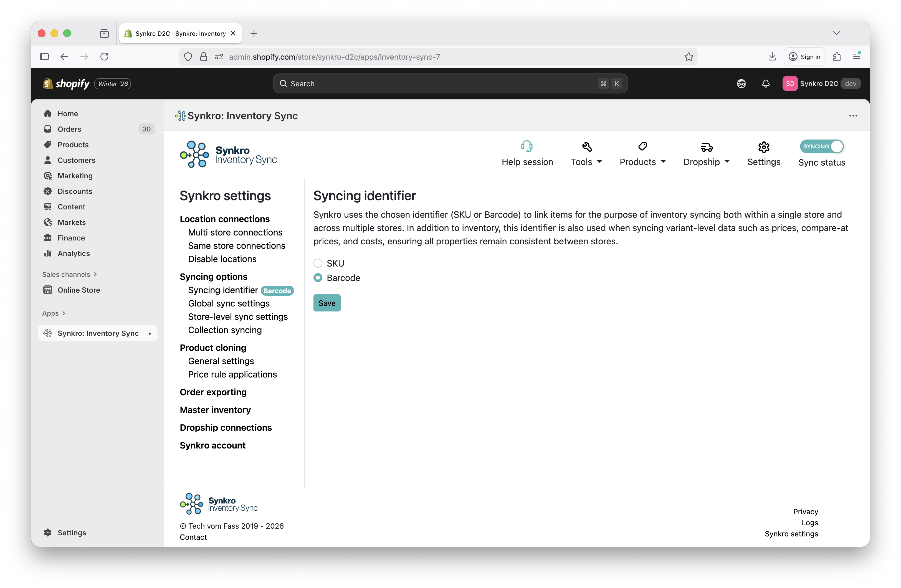Click the Shopify search field
901x588 pixels.
tap(450, 84)
